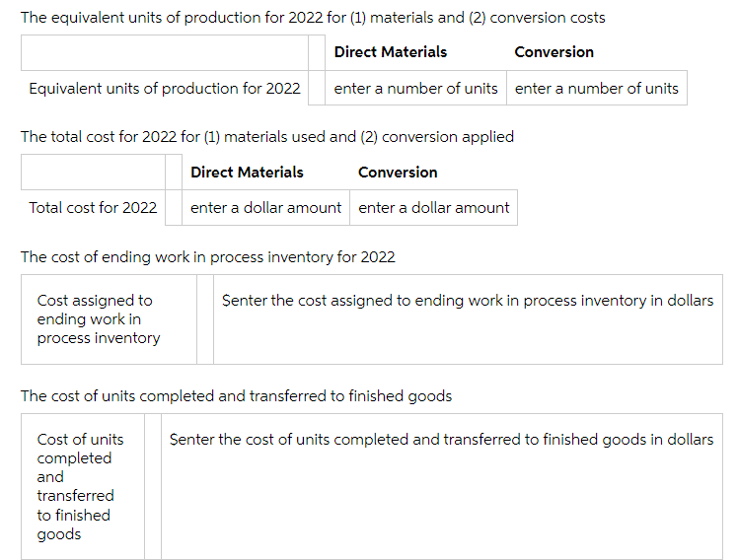Click 'Equivalent units of production for 2022' row label

(164, 89)
